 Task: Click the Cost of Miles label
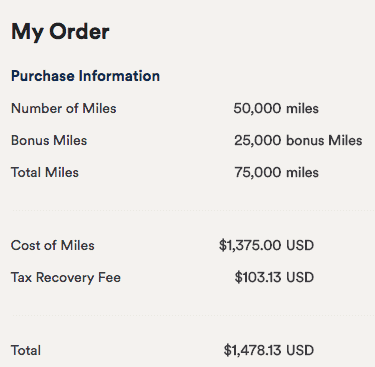point(53,246)
